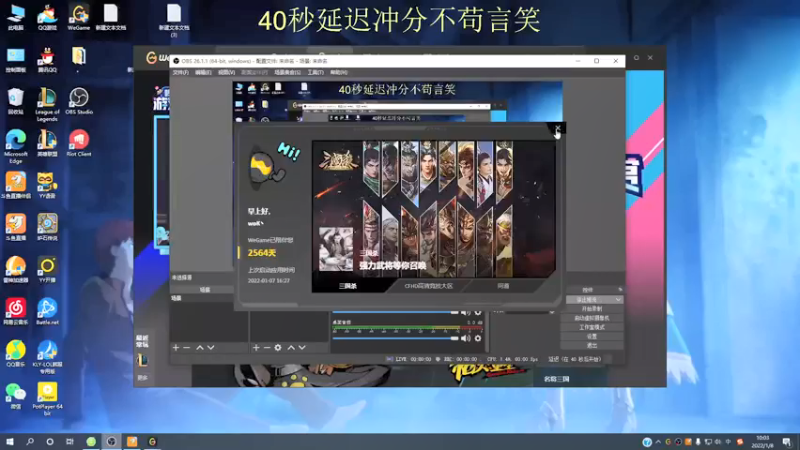Move the scene down in OBS
The image size is (800, 450).
[211, 347]
